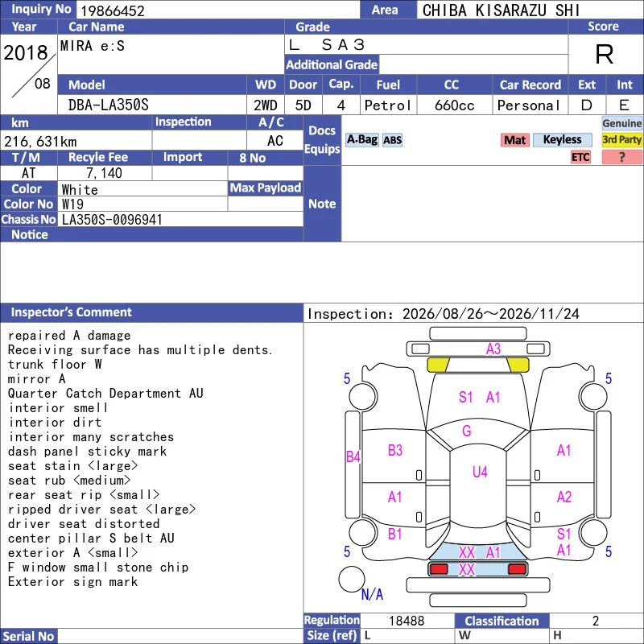
Task: Click the Inquiry No value field
Action: click(x=218, y=10)
